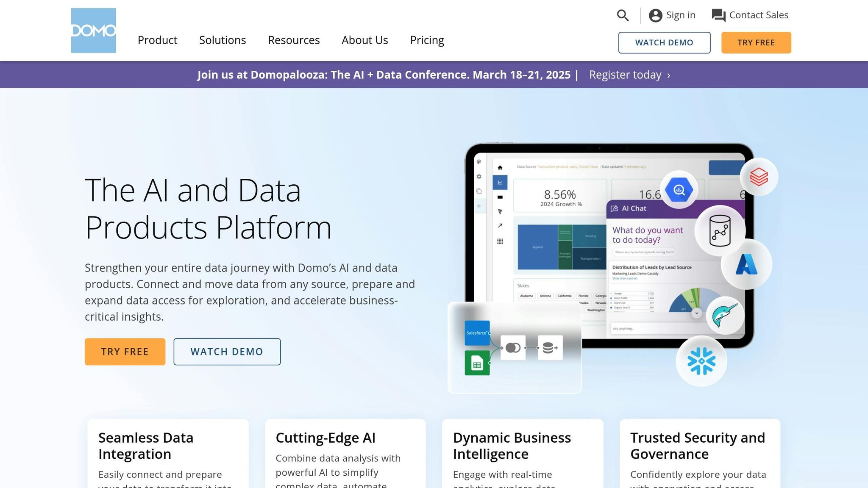Click the treemap chart in the dashboard preview

(562, 247)
